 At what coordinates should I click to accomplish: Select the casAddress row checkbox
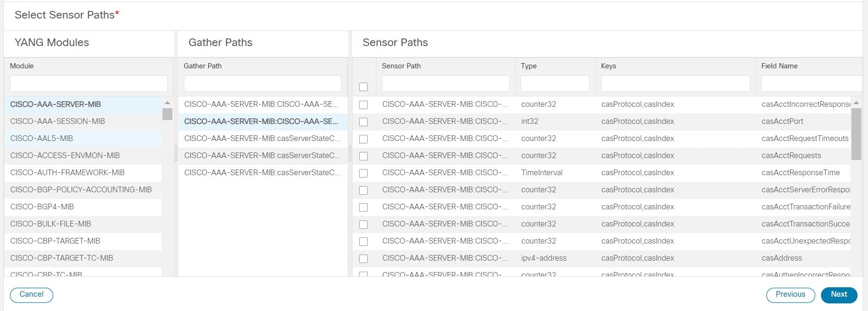coord(363,259)
